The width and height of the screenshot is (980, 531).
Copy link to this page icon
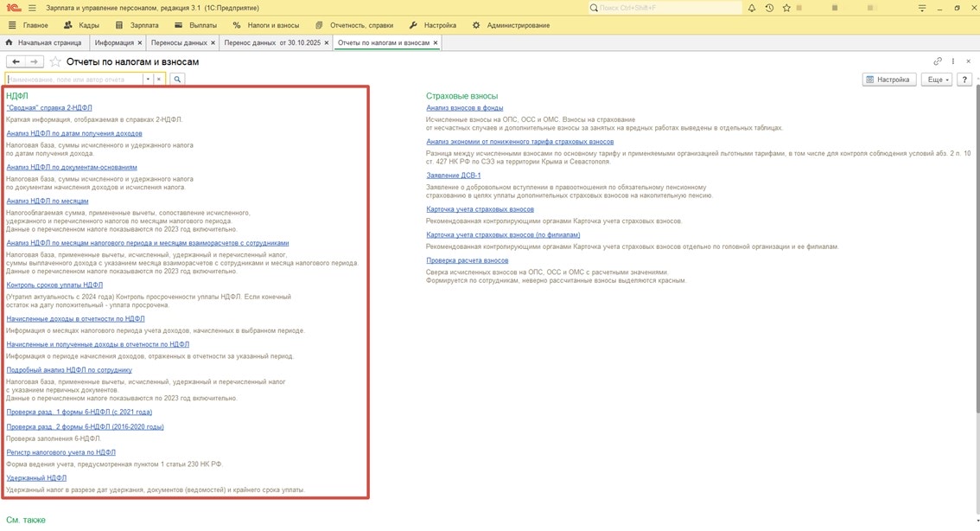[938, 61]
